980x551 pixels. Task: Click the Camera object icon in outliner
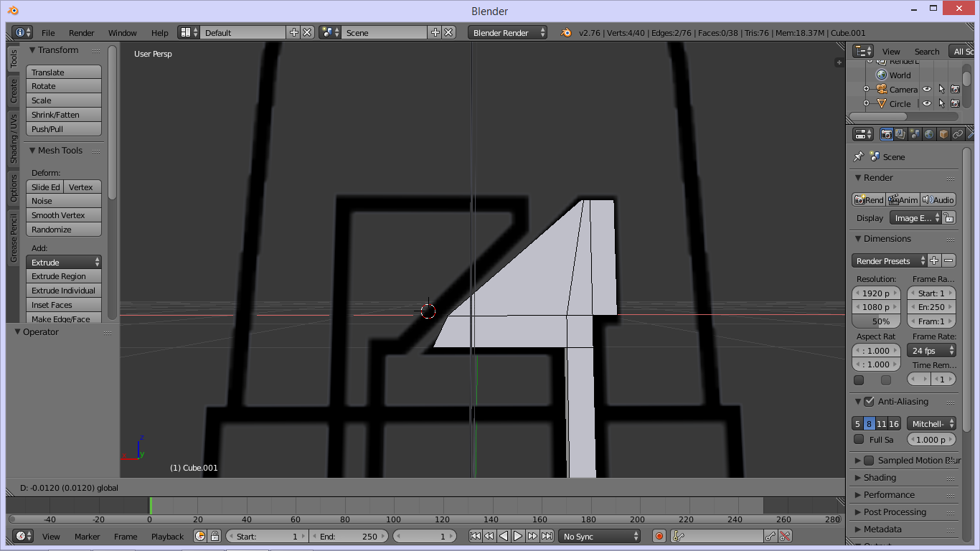tap(882, 89)
